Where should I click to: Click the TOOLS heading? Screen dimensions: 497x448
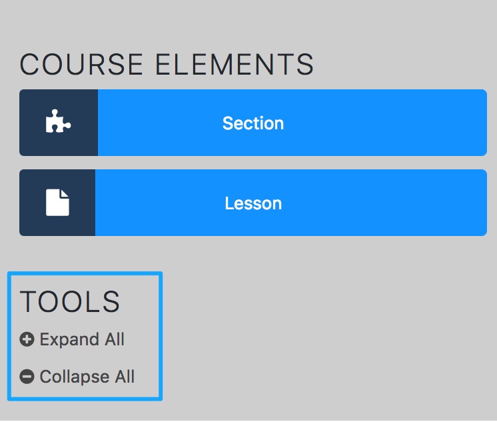point(70,301)
